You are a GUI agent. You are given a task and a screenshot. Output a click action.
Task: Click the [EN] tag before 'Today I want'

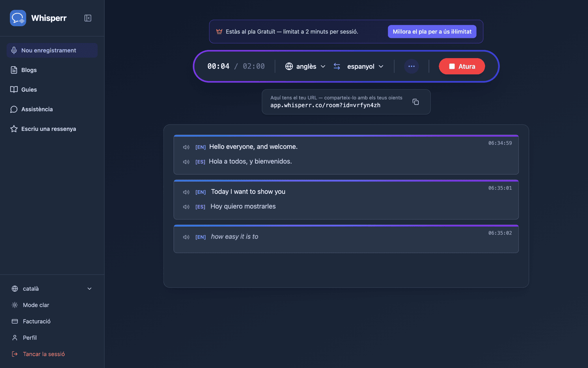(x=200, y=192)
